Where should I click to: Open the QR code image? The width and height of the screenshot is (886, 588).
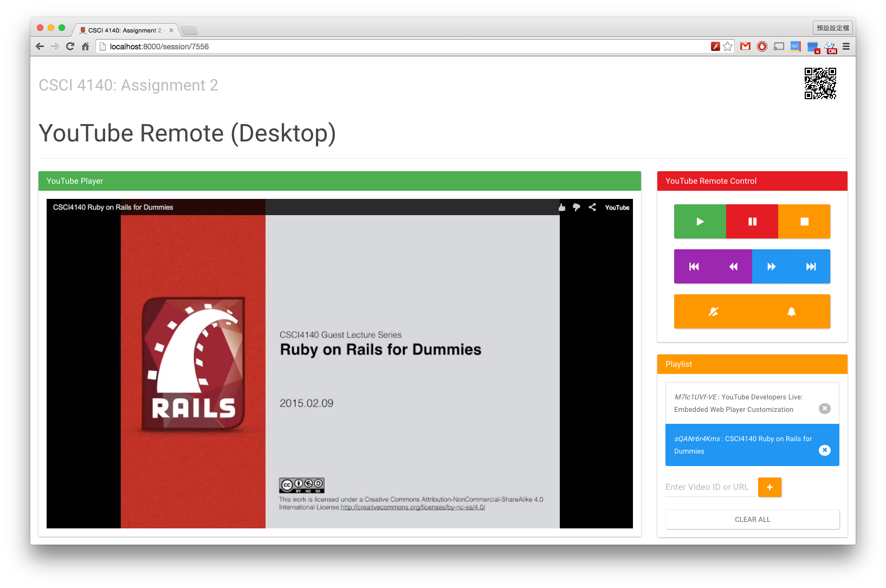tap(820, 83)
